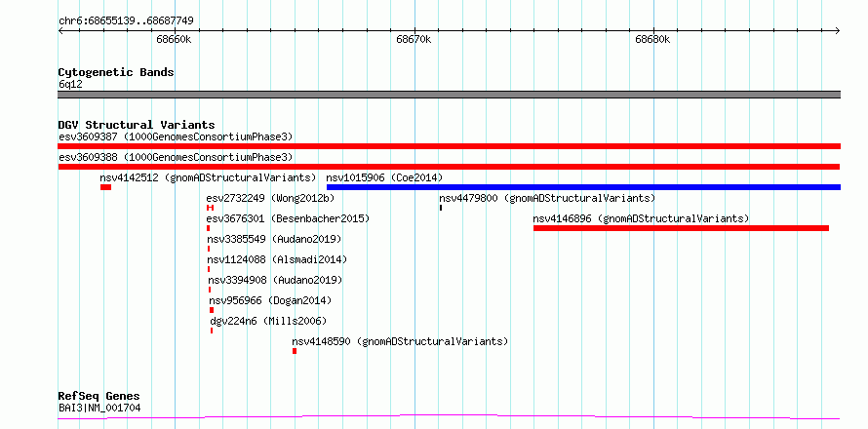The width and height of the screenshot is (868, 429).
Task: Click the esv3609387 red variant bar
Action: point(449,146)
